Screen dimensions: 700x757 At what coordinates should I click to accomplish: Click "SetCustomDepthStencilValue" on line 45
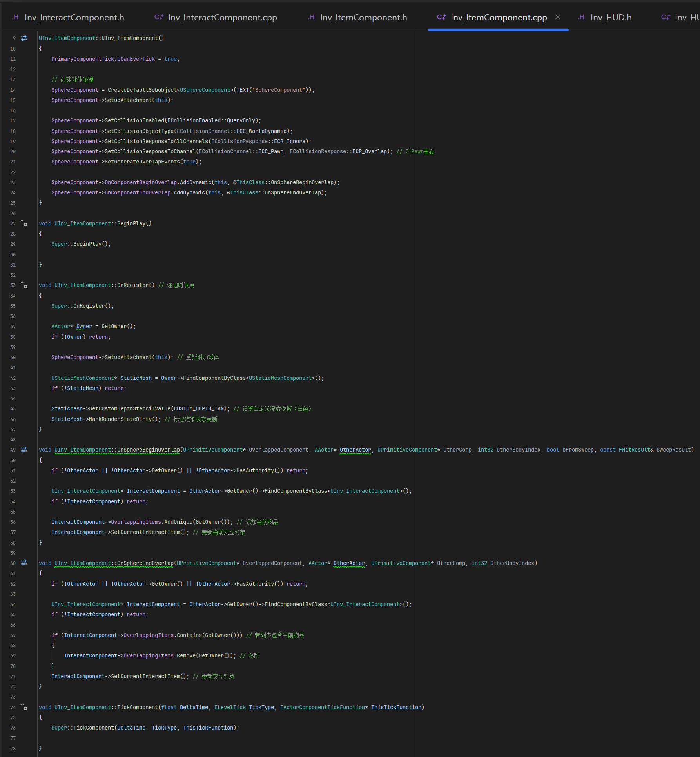pos(130,409)
